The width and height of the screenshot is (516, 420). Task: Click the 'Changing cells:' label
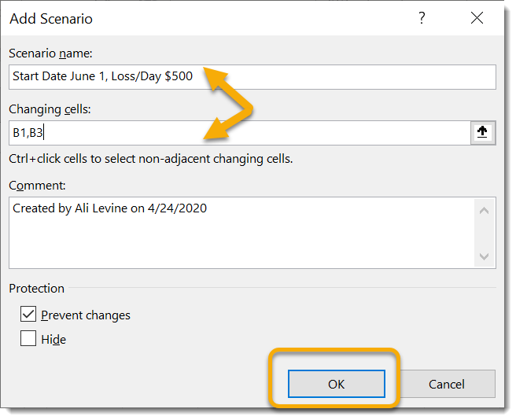(50, 109)
